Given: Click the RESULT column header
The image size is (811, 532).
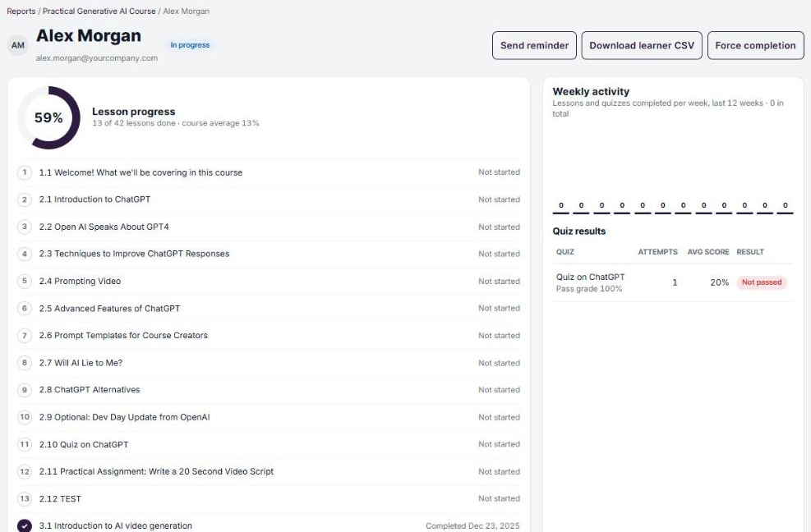Looking at the screenshot, I should (x=750, y=252).
